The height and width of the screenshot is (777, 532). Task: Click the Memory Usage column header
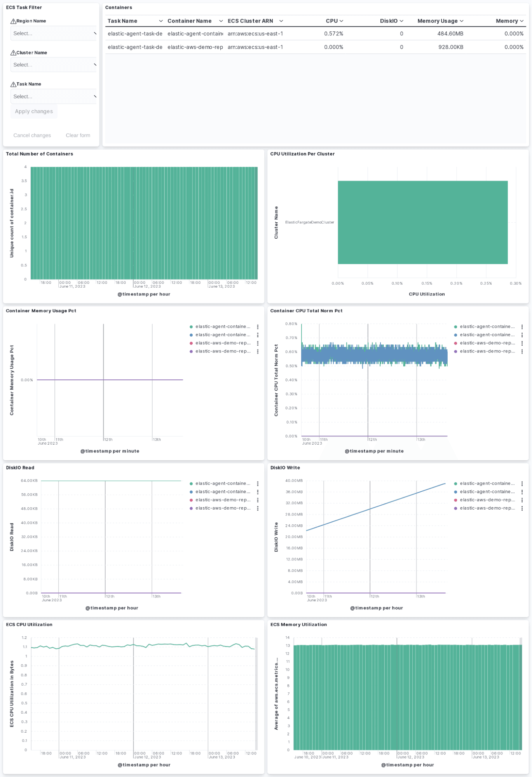[437, 21]
